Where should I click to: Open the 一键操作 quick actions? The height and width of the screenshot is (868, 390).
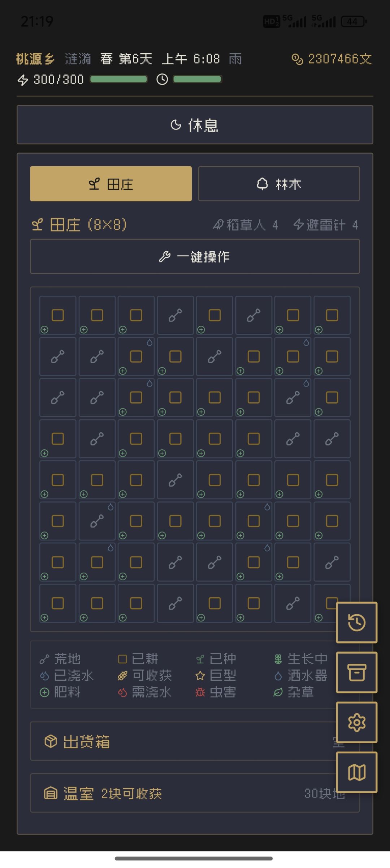pos(195,257)
